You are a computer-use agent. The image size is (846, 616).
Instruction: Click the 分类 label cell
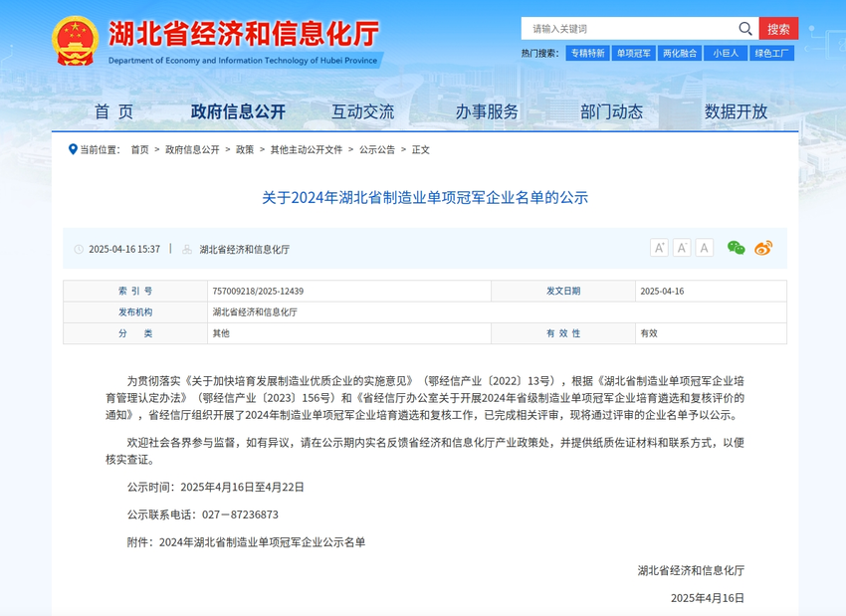pos(135,333)
